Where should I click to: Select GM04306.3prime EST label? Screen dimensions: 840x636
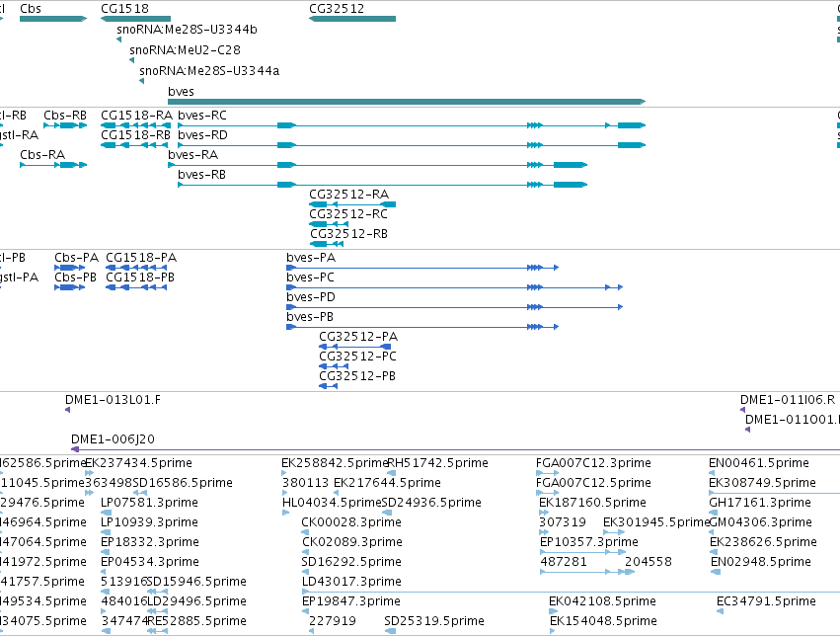[x=761, y=522]
